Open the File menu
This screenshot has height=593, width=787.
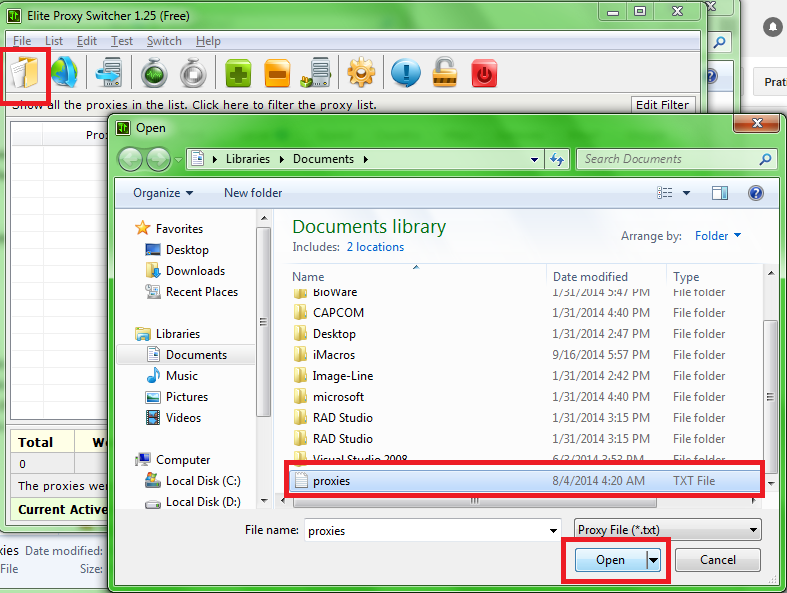click(22, 41)
